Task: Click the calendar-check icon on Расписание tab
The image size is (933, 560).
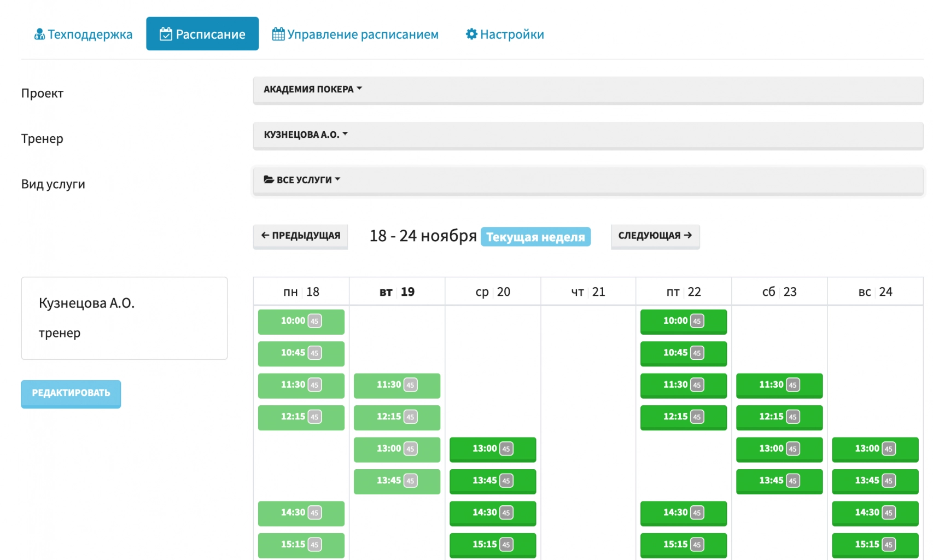Action: (x=166, y=34)
